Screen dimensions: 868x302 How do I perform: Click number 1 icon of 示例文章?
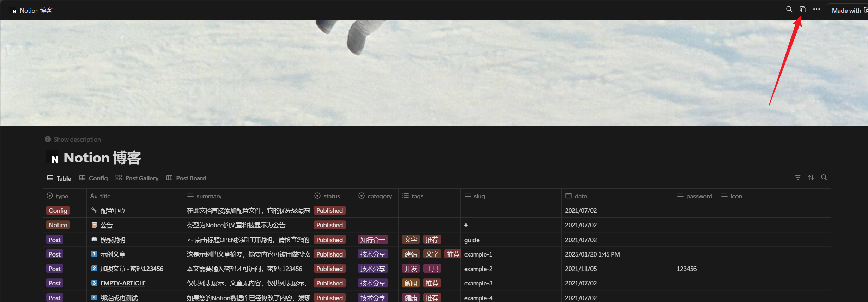94,254
